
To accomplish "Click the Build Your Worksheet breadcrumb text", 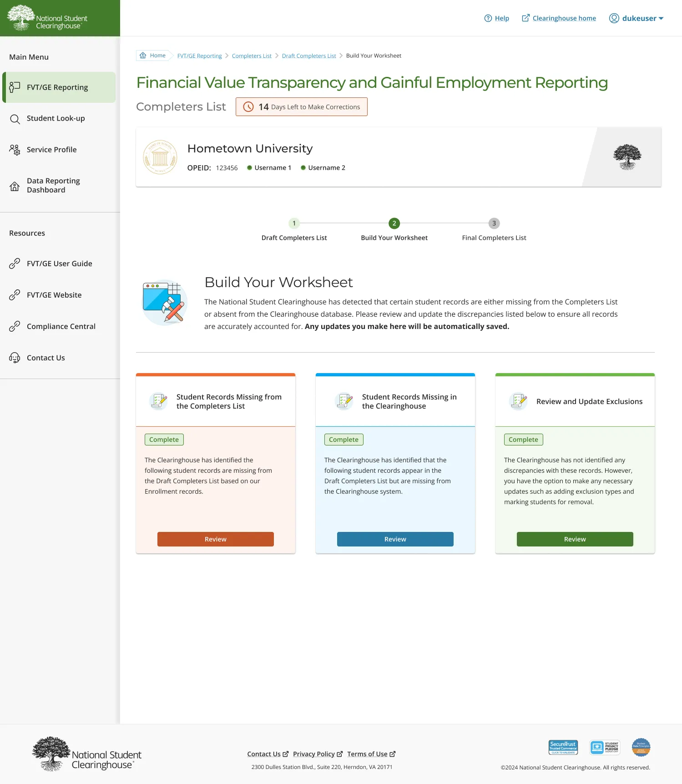I will click(x=374, y=56).
